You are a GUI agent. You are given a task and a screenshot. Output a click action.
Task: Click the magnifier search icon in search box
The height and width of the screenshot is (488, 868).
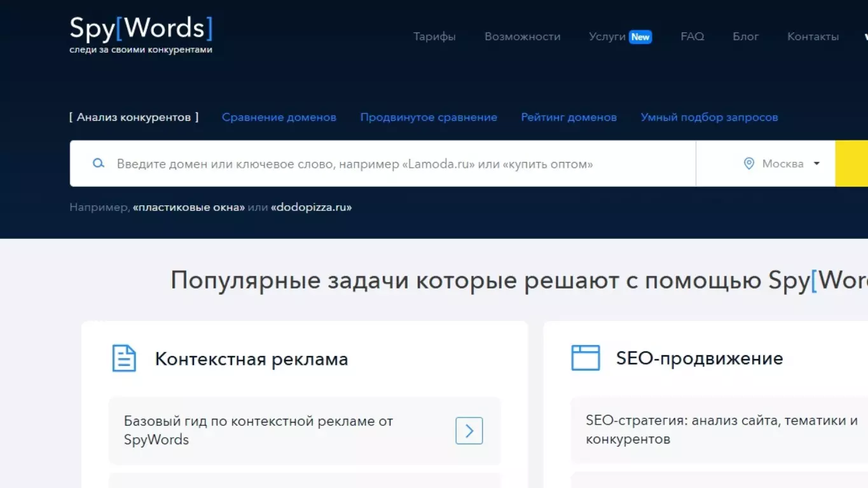point(98,163)
